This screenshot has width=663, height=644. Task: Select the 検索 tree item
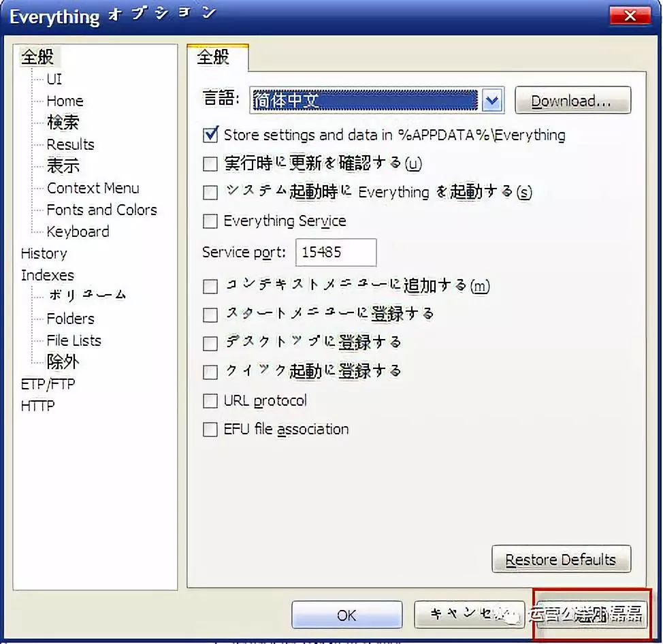[x=63, y=123]
